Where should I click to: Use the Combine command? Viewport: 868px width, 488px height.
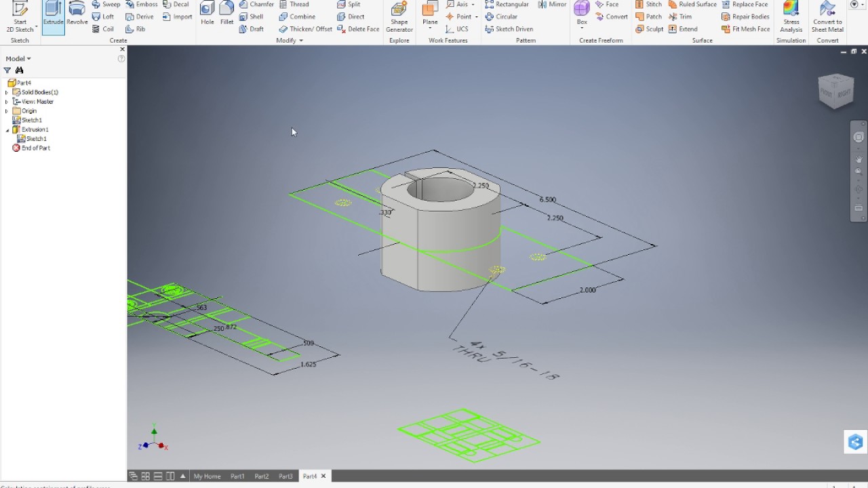pyautogui.click(x=297, y=16)
